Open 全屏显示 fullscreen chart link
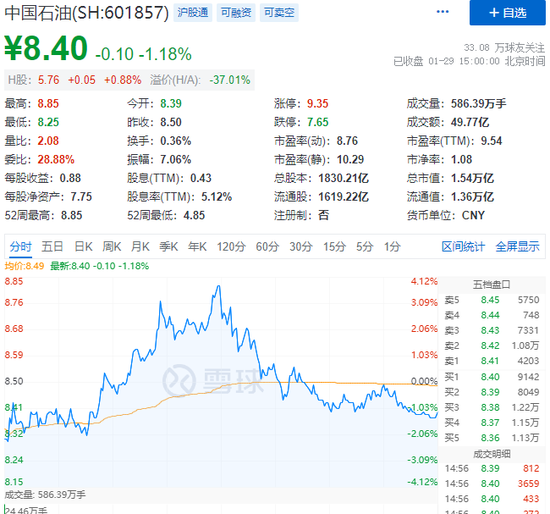 [x=517, y=247]
